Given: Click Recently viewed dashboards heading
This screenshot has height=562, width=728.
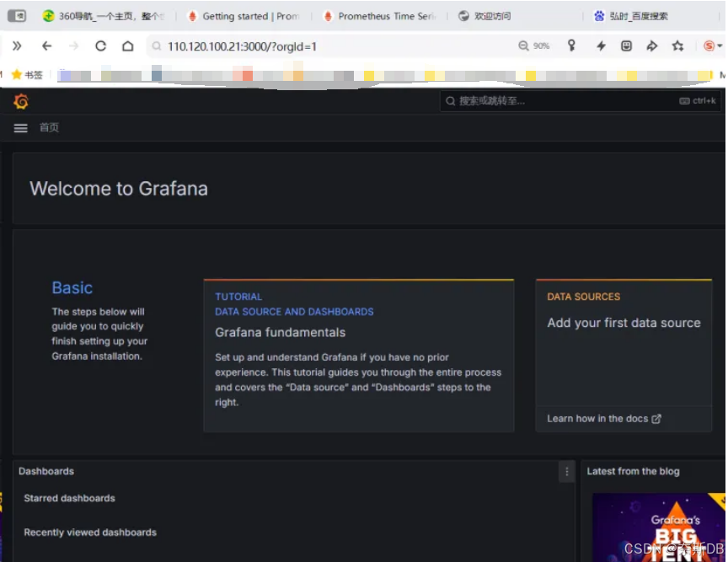Looking at the screenshot, I should (90, 533).
